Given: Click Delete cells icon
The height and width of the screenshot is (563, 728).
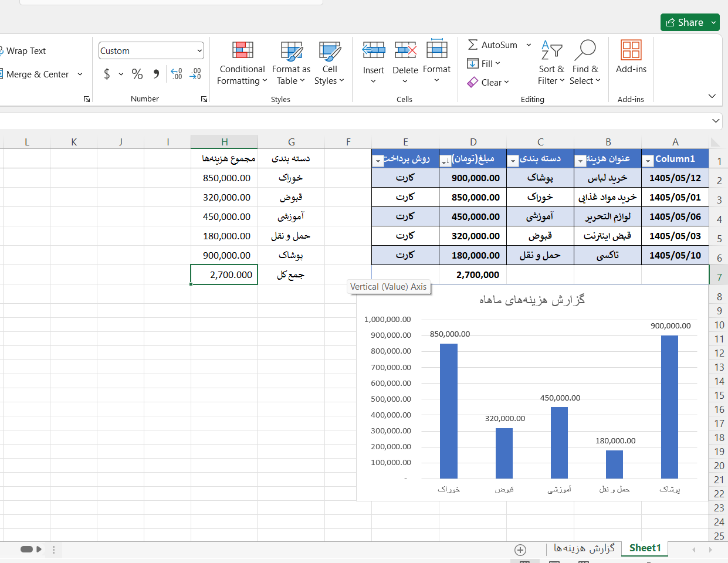Looking at the screenshot, I should (405, 50).
